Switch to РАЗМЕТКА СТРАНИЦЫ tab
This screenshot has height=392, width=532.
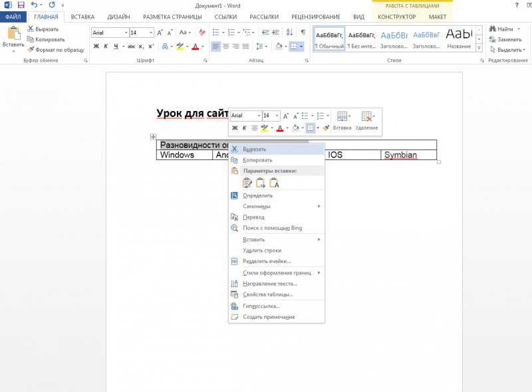click(172, 17)
